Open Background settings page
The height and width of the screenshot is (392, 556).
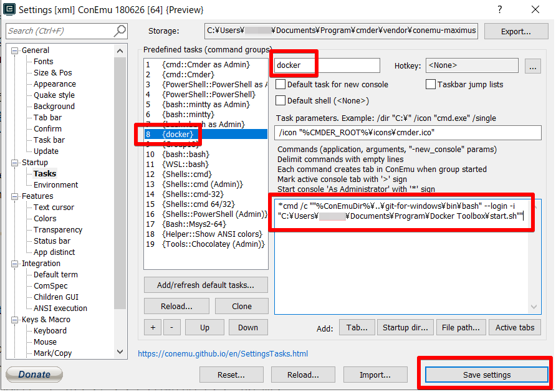tap(54, 107)
